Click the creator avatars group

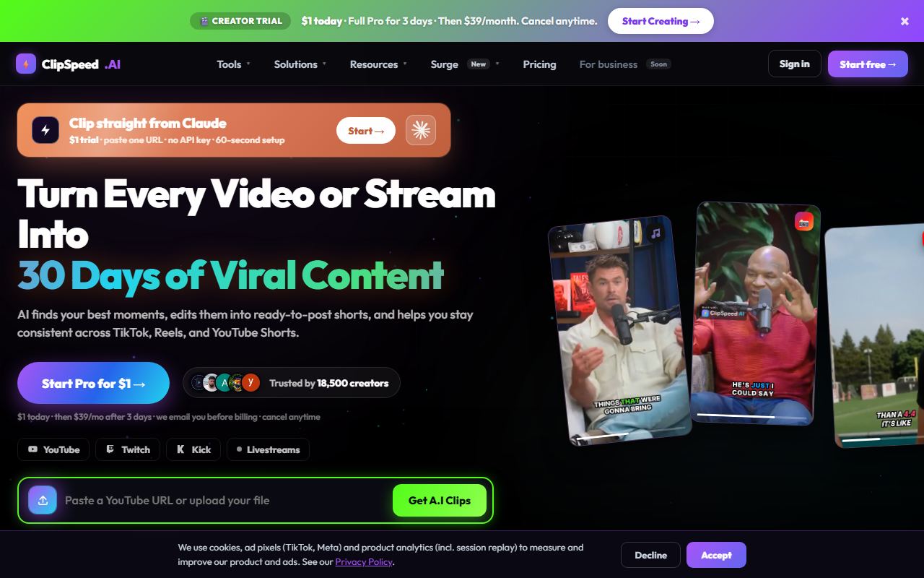[x=226, y=383]
